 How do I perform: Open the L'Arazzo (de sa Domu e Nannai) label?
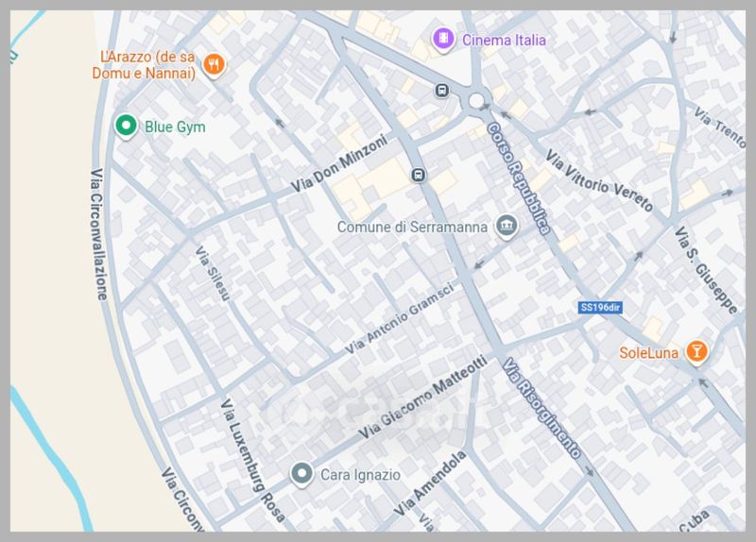145,65
